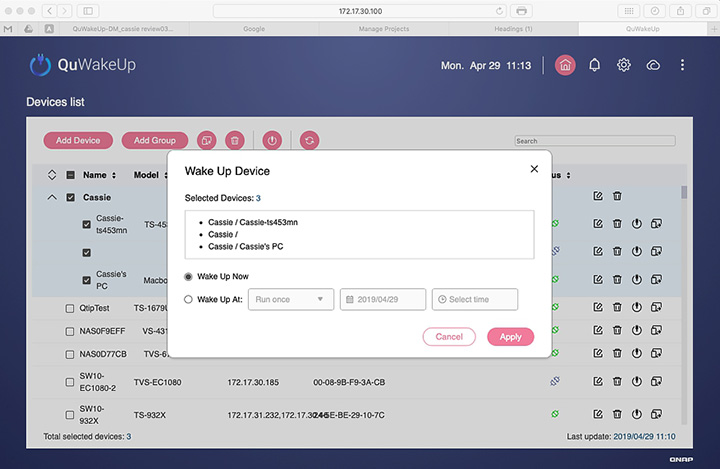Switch to the Manage Projects browser tab

point(384,29)
